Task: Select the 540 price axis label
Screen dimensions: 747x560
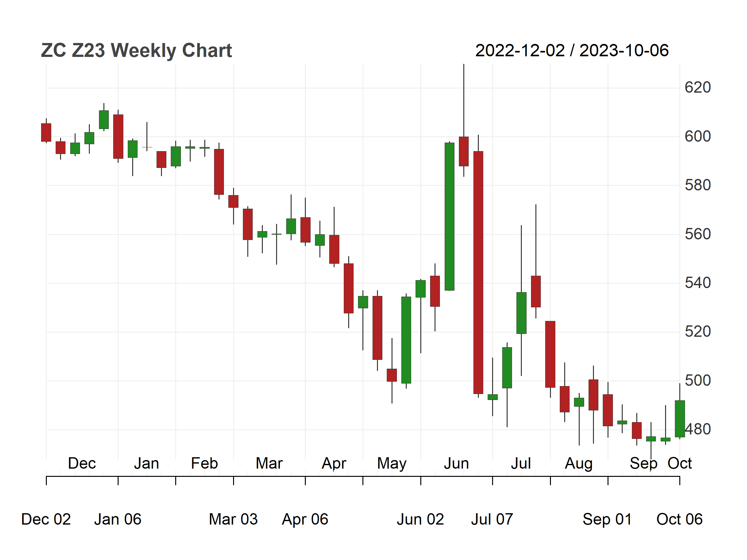Action: [x=698, y=283]
